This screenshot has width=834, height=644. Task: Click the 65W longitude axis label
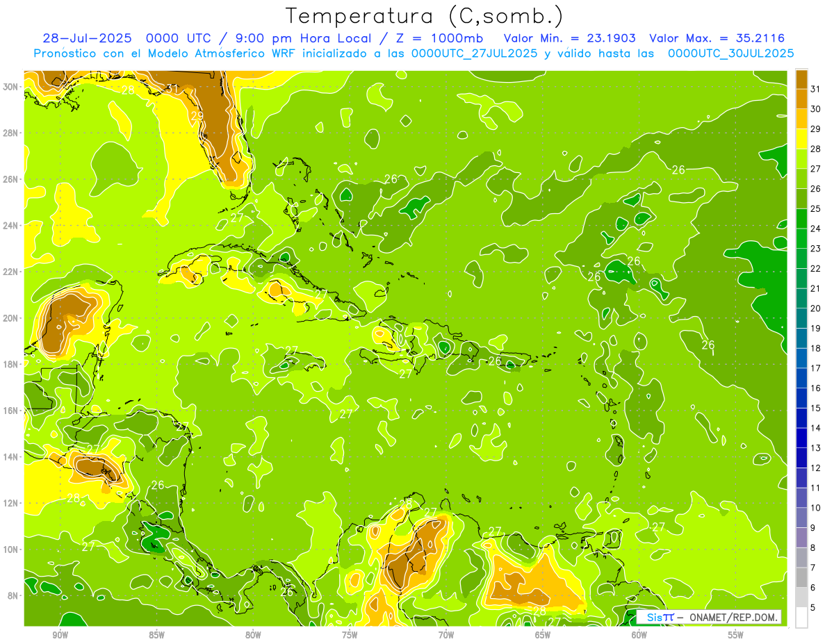pos(543,636)
